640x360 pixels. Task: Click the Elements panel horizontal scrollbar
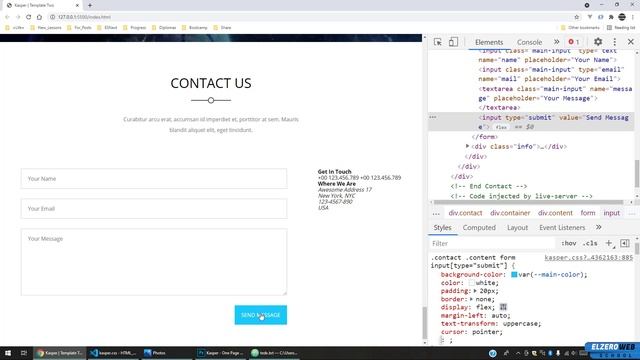[528, 202]
